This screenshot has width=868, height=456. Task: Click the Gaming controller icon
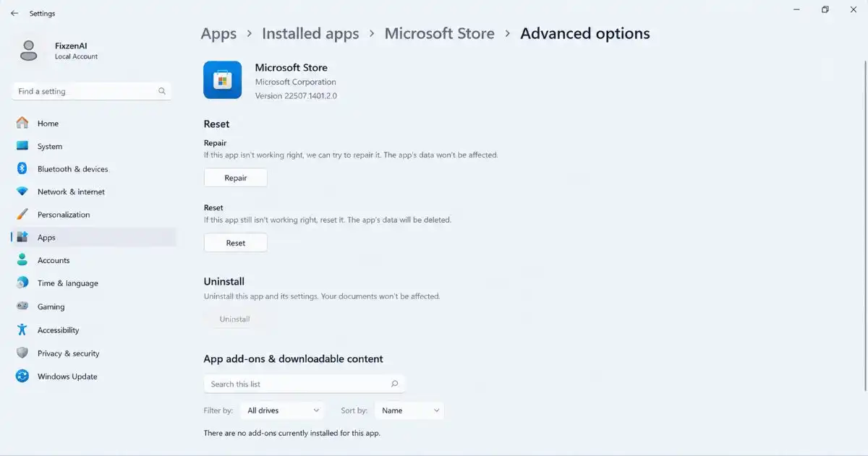coord(22,306)
